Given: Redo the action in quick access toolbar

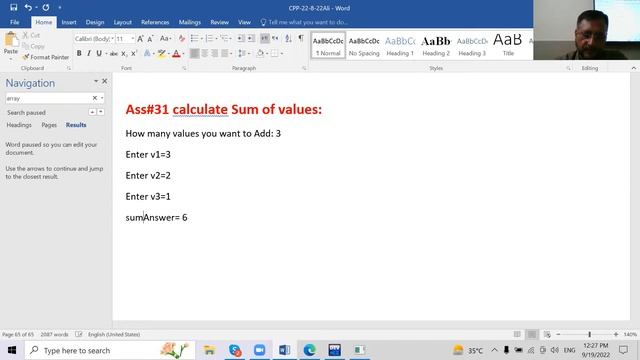Looking at the screenshot, I should 46,7.
